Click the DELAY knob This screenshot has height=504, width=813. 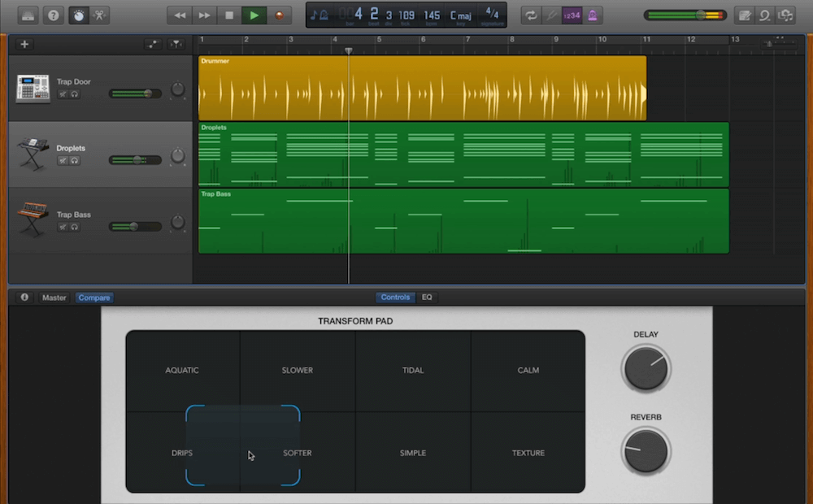(646, 369)
